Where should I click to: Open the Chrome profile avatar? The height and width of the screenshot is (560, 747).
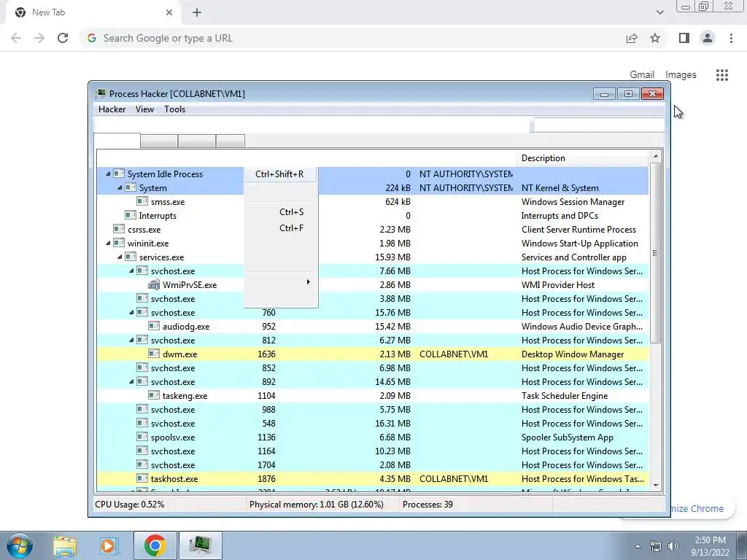(x=708, y=38)
